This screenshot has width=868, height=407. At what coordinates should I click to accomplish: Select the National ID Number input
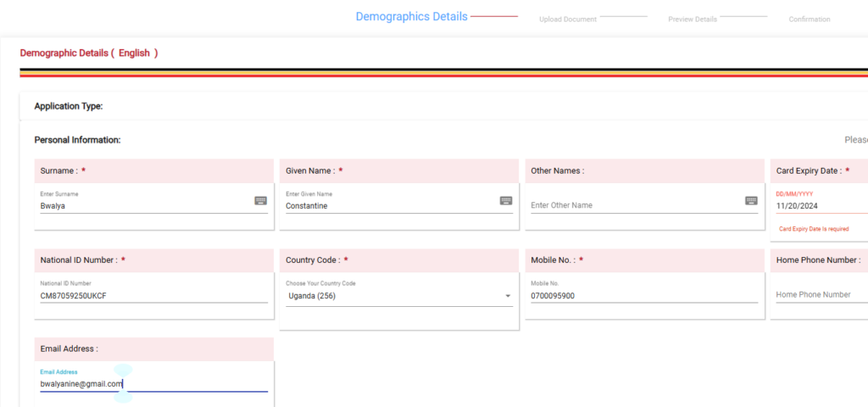153,295
